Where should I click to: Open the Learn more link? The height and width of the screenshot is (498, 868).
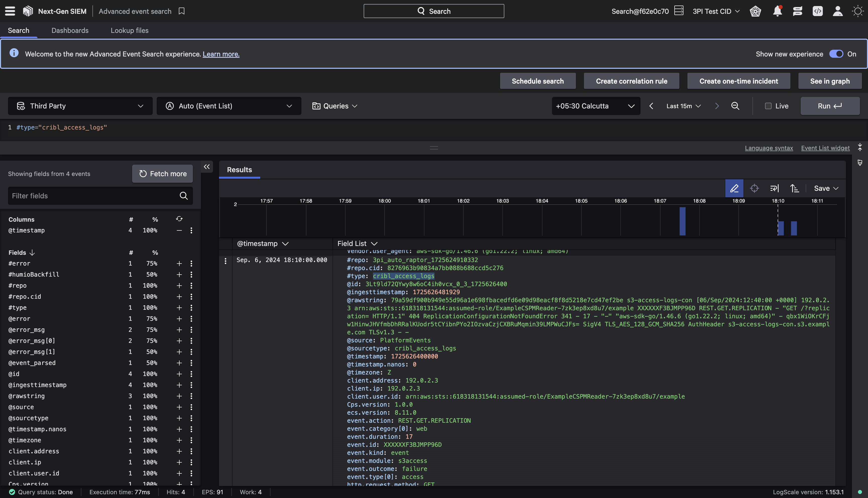[221, 54]
